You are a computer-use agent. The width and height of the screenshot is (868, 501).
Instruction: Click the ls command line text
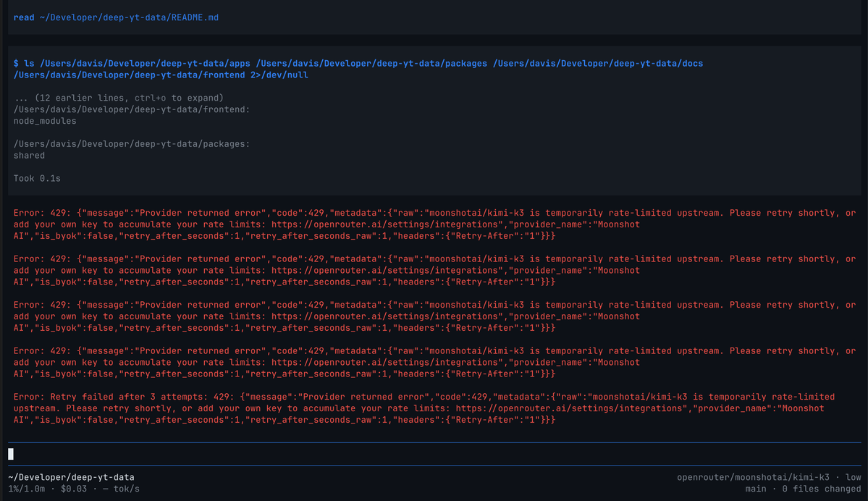[x=358, y=70]
